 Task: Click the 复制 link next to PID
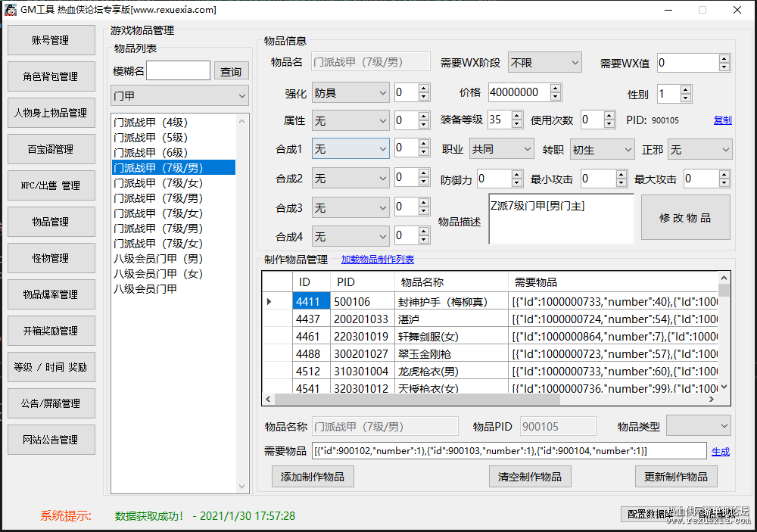click(x=723, y=120)
